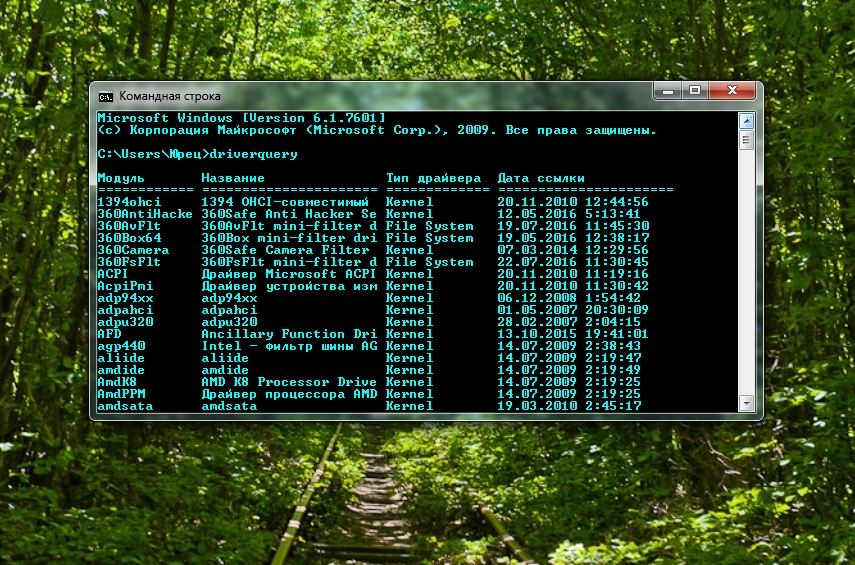Click the 'agp440' module name
The image size is (855, 565).
tap(121, 346)
